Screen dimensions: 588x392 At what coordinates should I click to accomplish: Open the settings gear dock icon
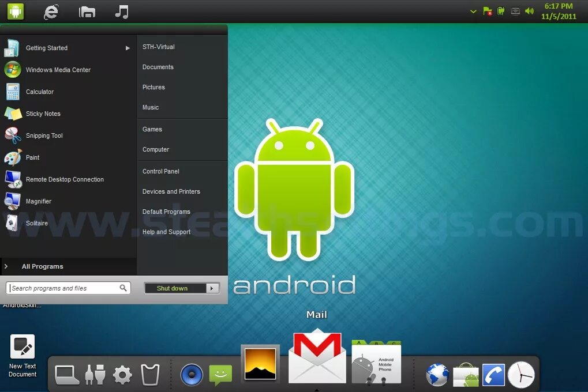coord(123,375)
